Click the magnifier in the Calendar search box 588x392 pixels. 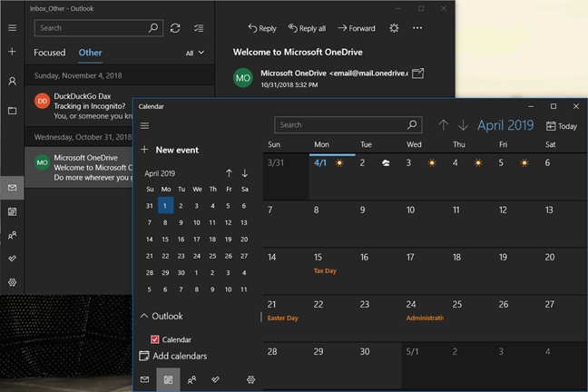[x=412, y=124]
